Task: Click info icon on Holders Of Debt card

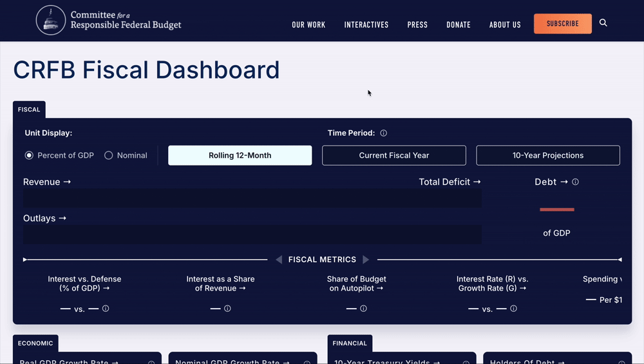Action: [x=622, y=362]
